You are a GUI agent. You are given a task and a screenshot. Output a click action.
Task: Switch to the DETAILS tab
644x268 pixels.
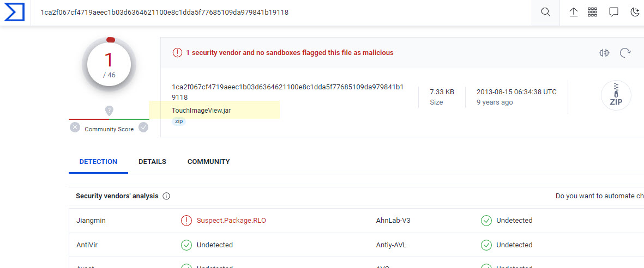pos(152,162)
